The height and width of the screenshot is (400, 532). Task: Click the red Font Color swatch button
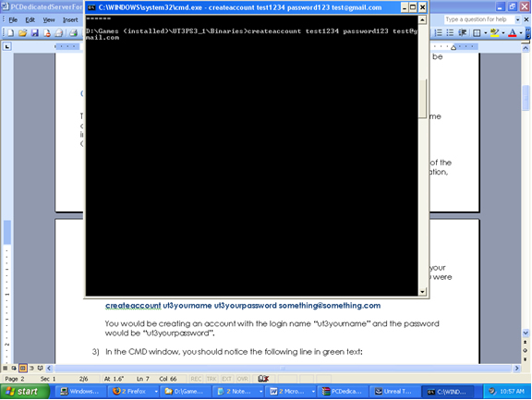tap(513, 32)
